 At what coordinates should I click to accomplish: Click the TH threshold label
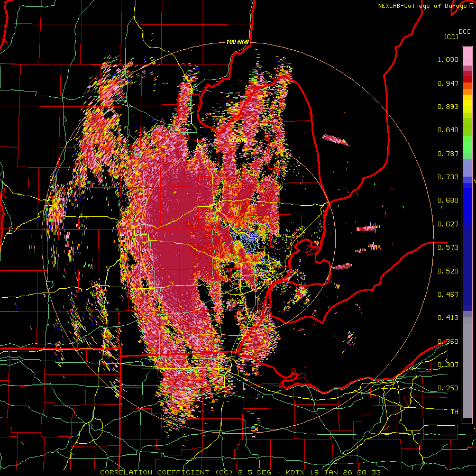tap(454, 411)
